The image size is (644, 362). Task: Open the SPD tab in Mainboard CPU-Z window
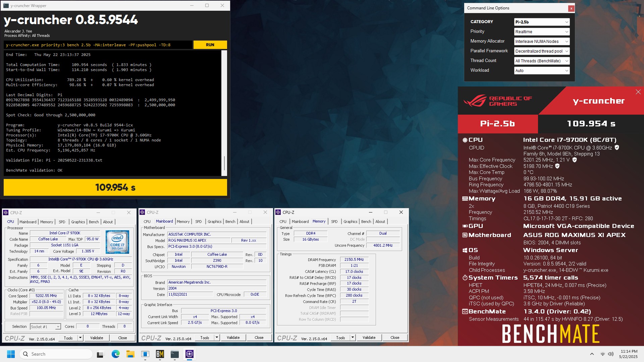(x=199, y=222)
